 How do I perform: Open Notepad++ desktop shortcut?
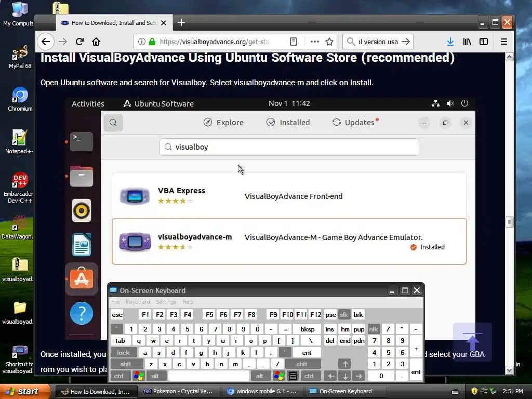(x=19, y=141)
